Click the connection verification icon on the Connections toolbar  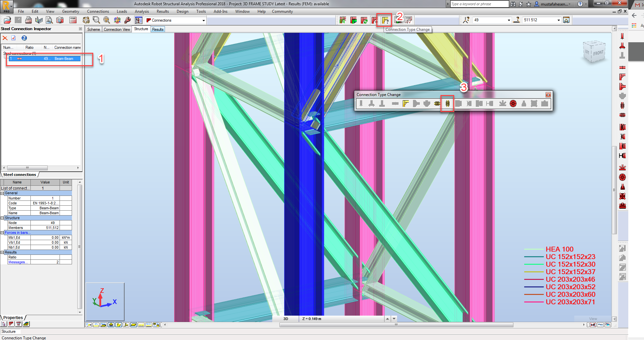coord(408,20)
